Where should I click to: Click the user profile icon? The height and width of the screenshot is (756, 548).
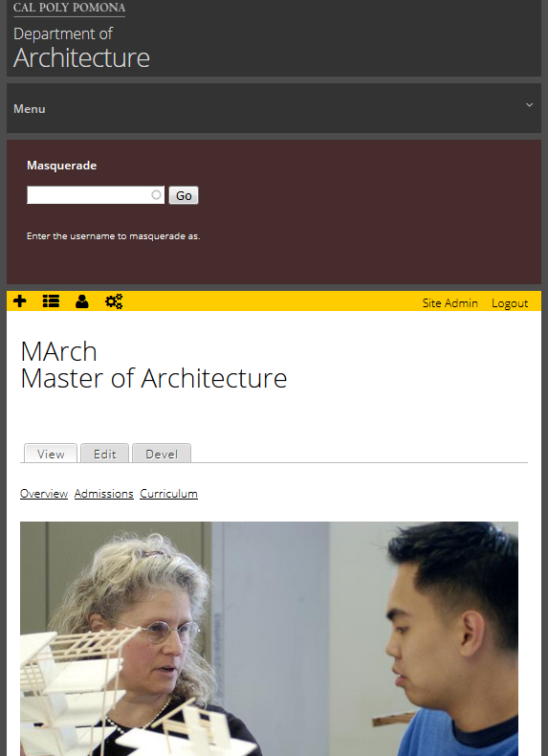82,301
